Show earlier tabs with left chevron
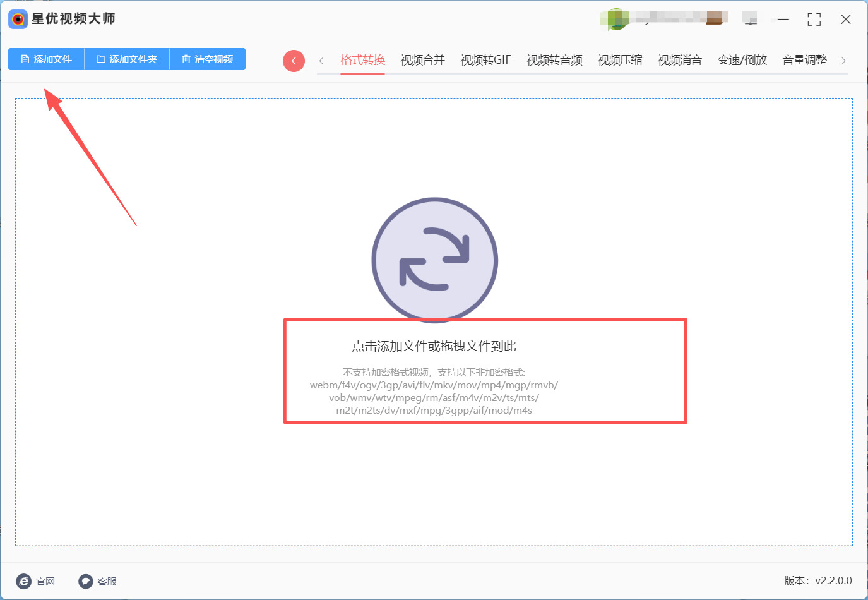The height and width of the screenshot is (600, 868). click(x=321, y=61)
